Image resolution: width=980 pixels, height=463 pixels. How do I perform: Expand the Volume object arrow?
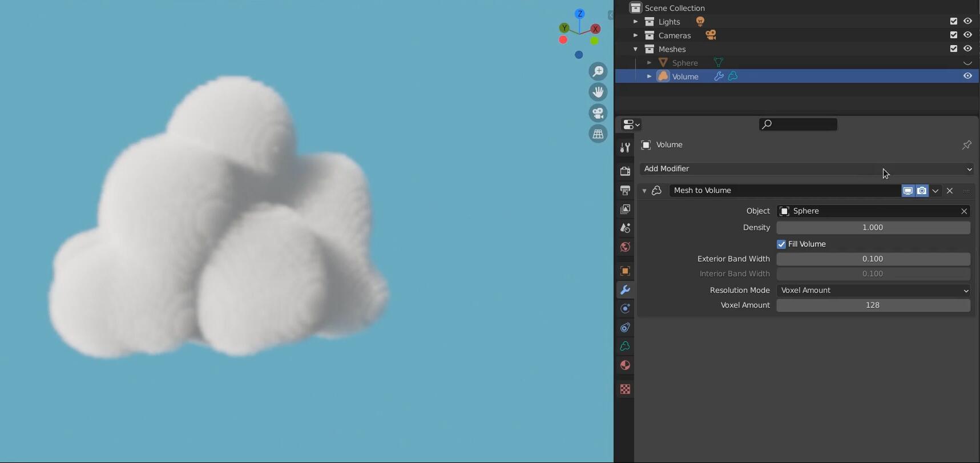click(649, 77)
